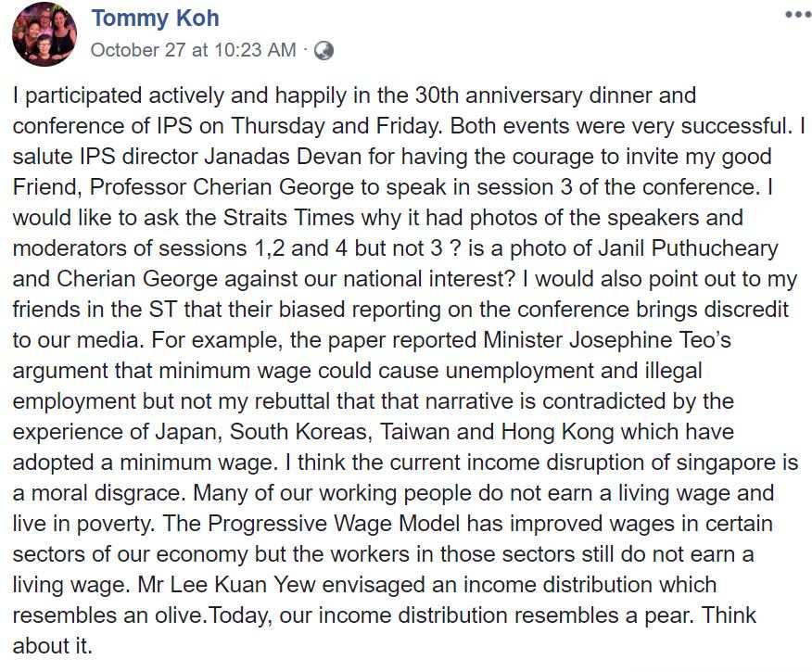This screenshot has height=672, width=812.
Task: Click the Public globe privacy icon
Action: pyautogui.click(x=324, y=51)
